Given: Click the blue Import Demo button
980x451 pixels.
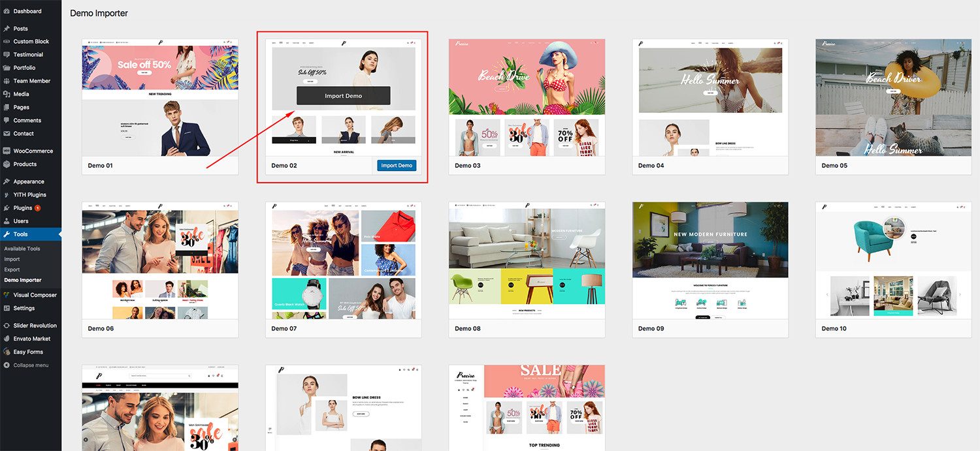Looking at the screenshot, I should [x=397, y=165].
